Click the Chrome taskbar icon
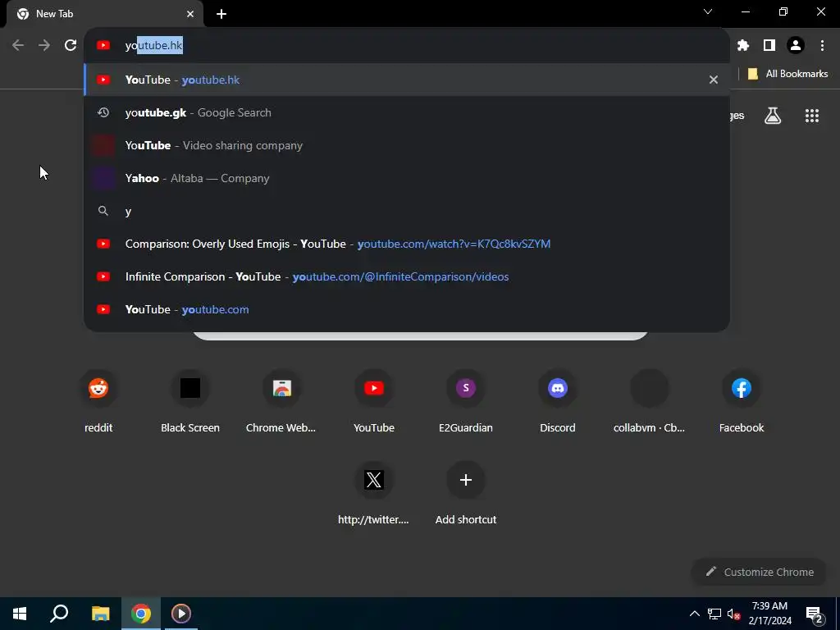The height and width of the screenshot is (630, 840). [x=141, y=614]
